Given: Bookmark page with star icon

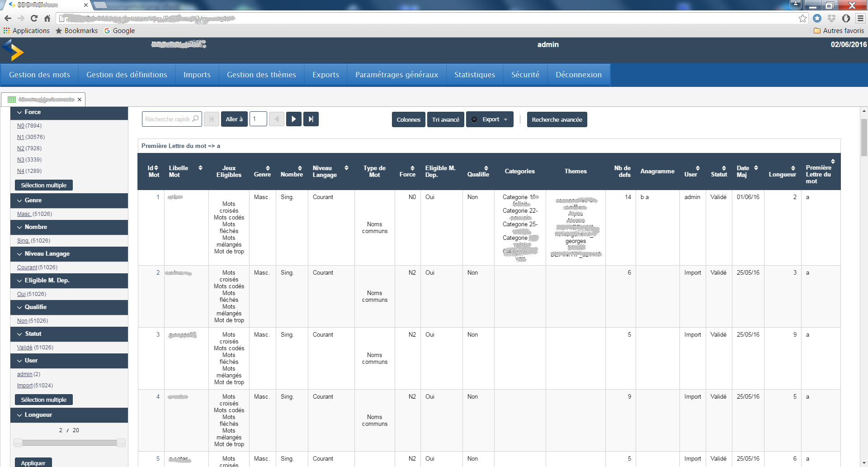Looking at the screenshot, I should coord(802,19).
